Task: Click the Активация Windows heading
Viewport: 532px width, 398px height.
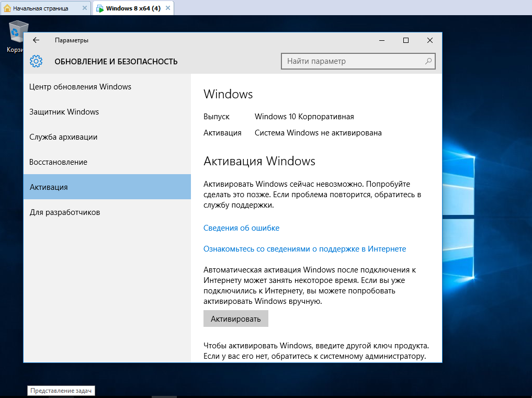Action: tap(259, 161)
